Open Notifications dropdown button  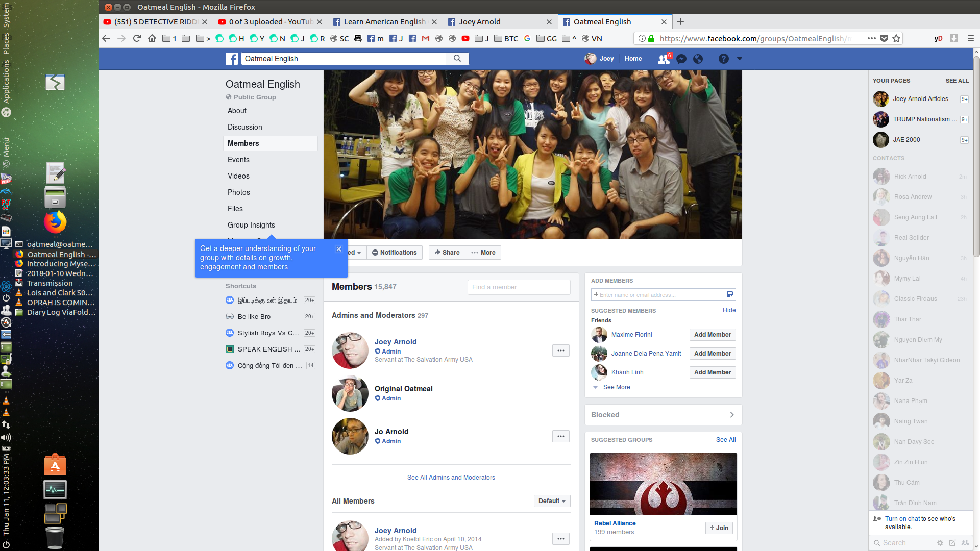click(395, 253)
